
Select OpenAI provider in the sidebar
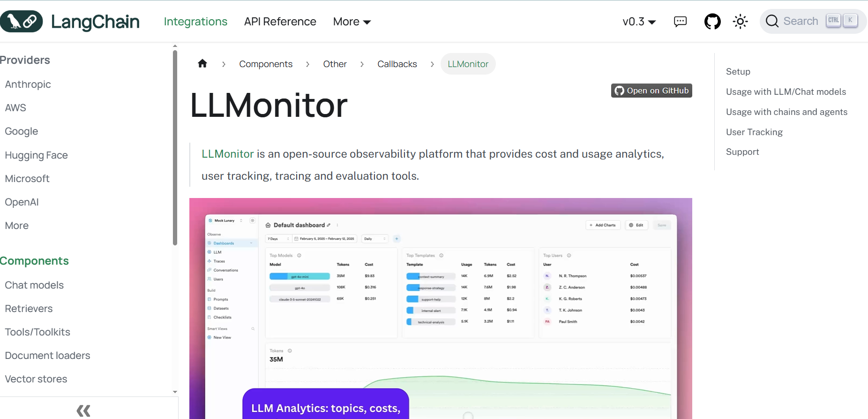click(x=22, y=202)
